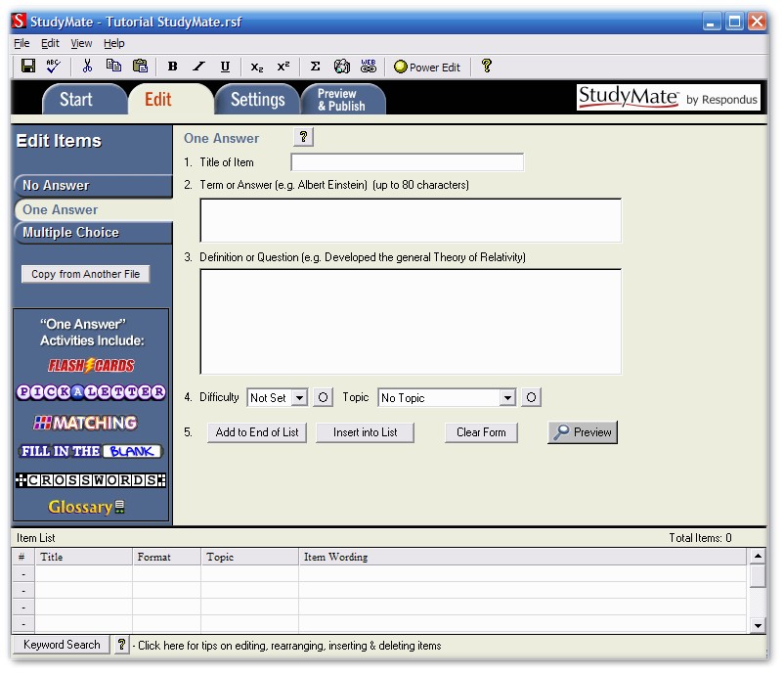
Task: Open the View menu
Action: pyautogui.click(x=81, y=43)
